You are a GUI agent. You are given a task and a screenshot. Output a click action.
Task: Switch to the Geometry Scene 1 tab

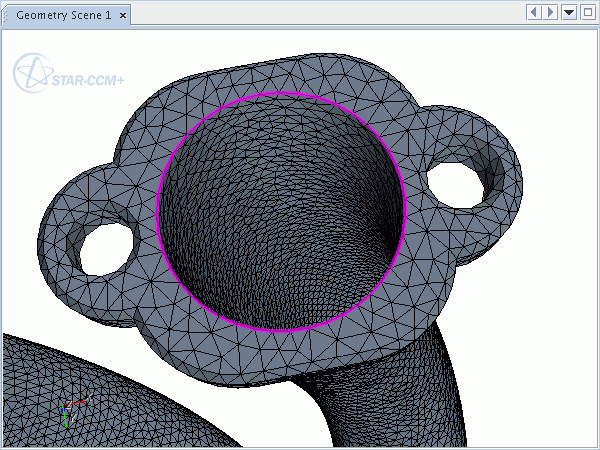[63, 16]
